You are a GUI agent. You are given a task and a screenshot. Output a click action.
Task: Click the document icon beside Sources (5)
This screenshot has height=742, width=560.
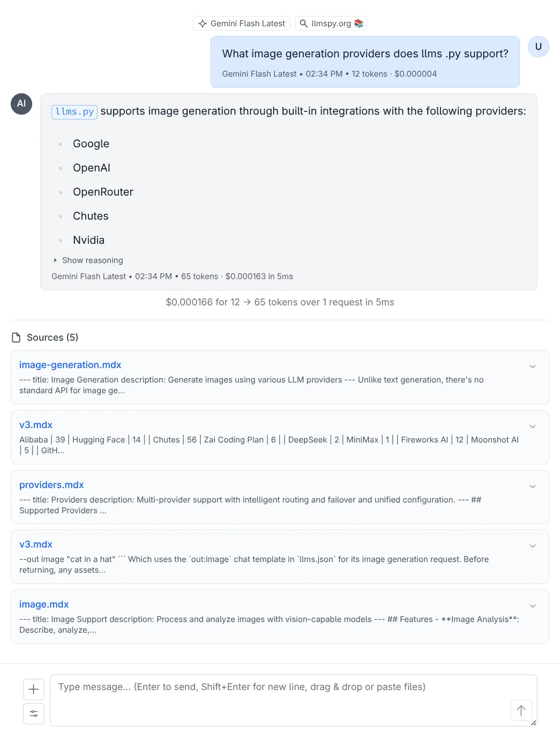(x=14, y=337)
